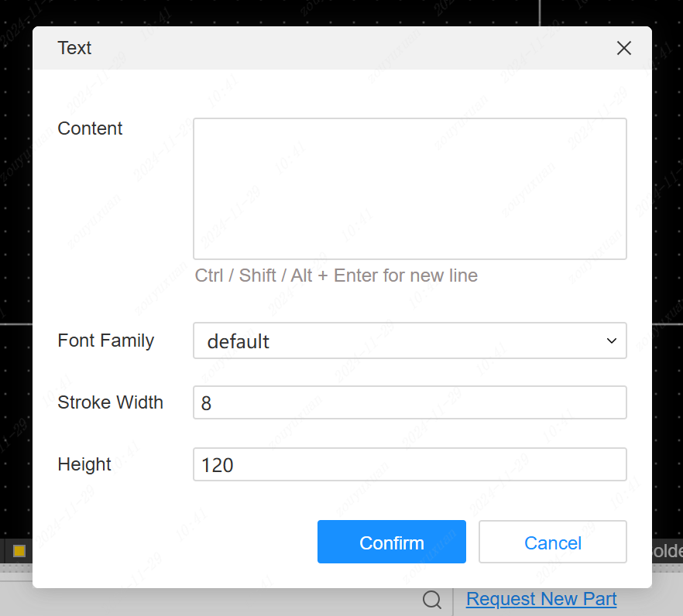The height and width of the screenshot is (616, 683).
Task: Click the yellow layer color swatch
Action: coord(19,551)
